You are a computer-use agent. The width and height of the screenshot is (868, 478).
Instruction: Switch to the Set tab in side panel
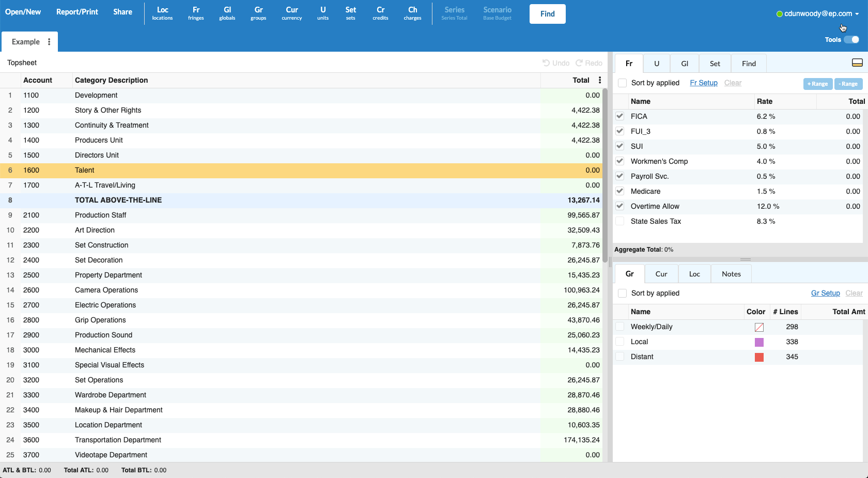715,64
